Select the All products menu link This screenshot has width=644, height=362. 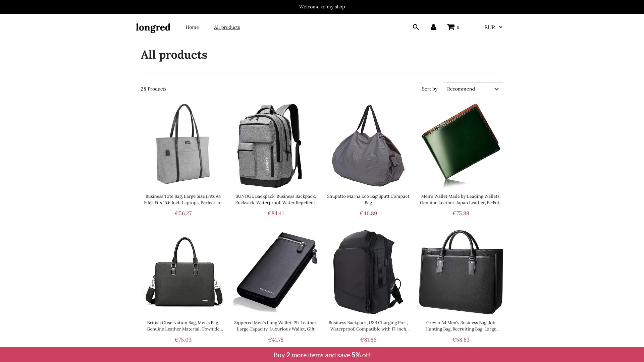click(227, 27)
